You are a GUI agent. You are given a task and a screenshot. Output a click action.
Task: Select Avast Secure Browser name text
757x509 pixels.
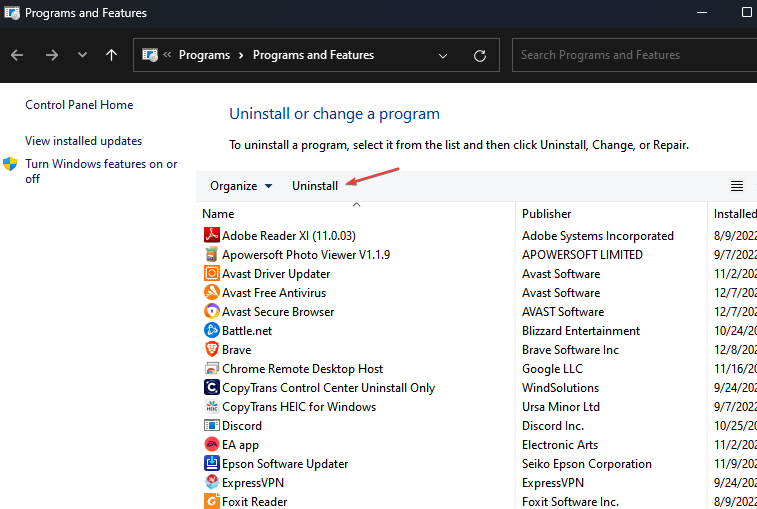pyautogui.click(x=278, y=311)
